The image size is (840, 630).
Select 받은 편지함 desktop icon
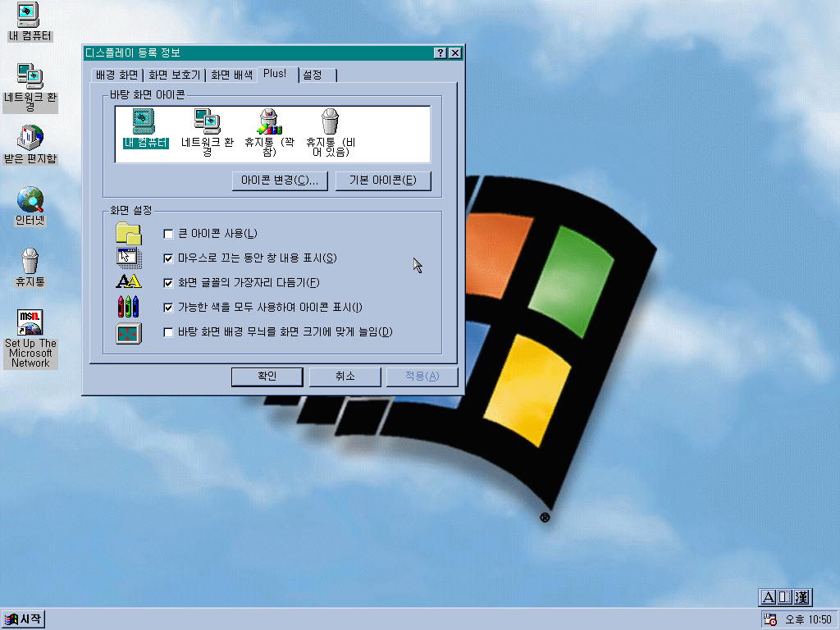coord(30,144)
